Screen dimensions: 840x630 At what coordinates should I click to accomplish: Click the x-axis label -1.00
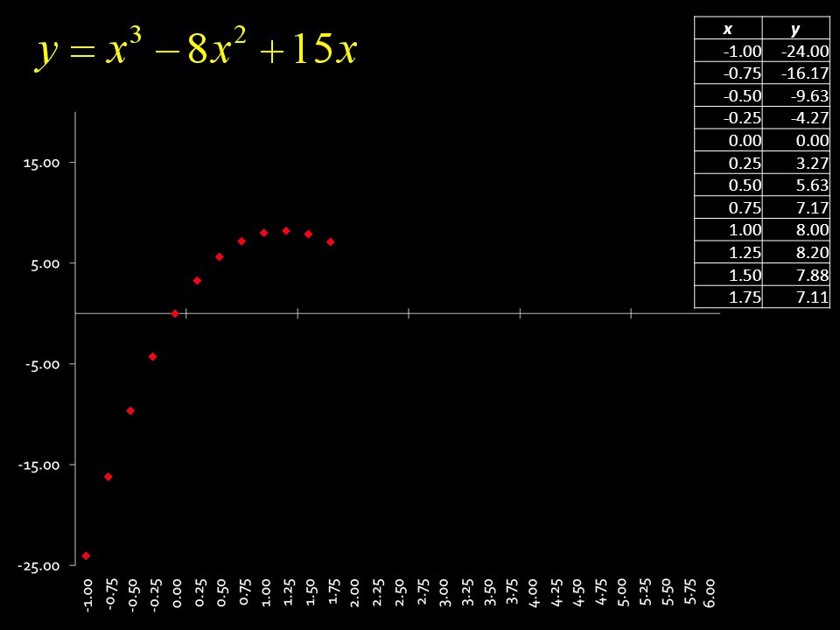87,595
